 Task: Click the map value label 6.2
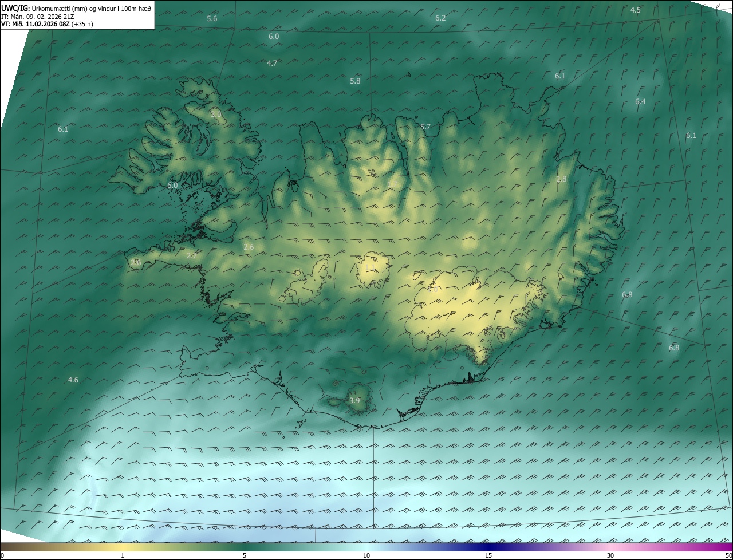pos(440,18)
